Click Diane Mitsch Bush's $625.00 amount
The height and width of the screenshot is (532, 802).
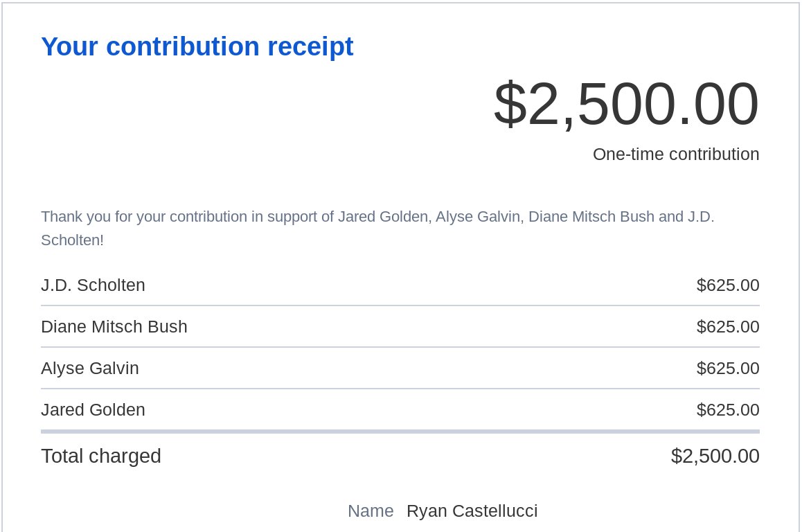click(x=728, y=326)
